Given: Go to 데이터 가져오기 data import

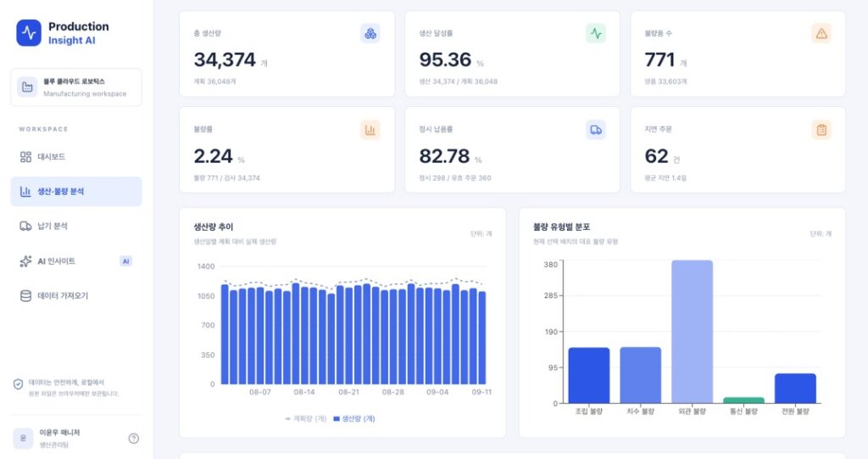Looking at the screenshot, I should pyautogui.click(x=75, y=296).
